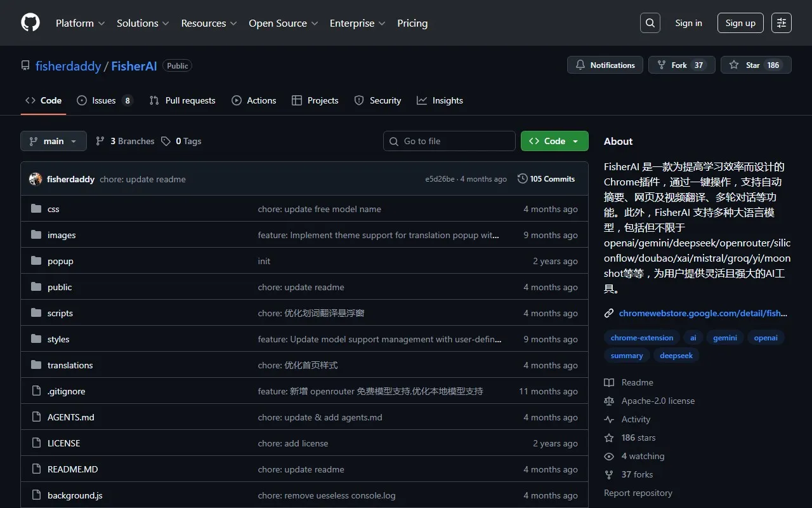View the 3 Branches list

(x=125, y=141)
